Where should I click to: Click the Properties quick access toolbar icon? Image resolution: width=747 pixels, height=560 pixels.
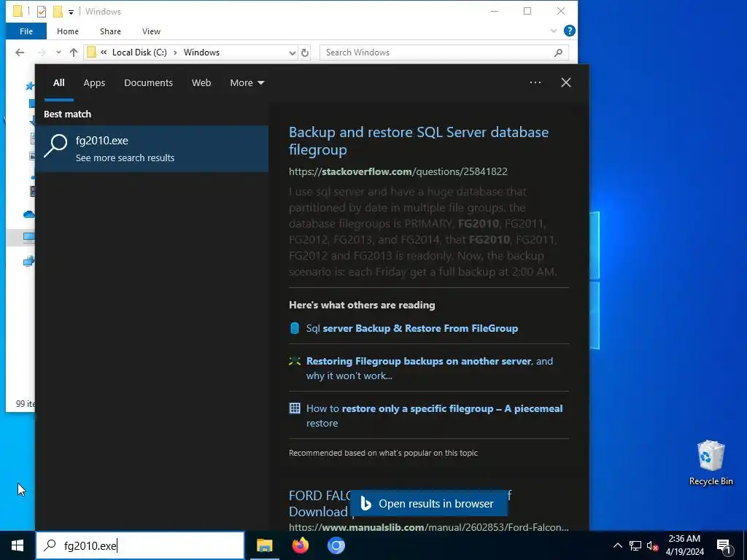(42, 12)
